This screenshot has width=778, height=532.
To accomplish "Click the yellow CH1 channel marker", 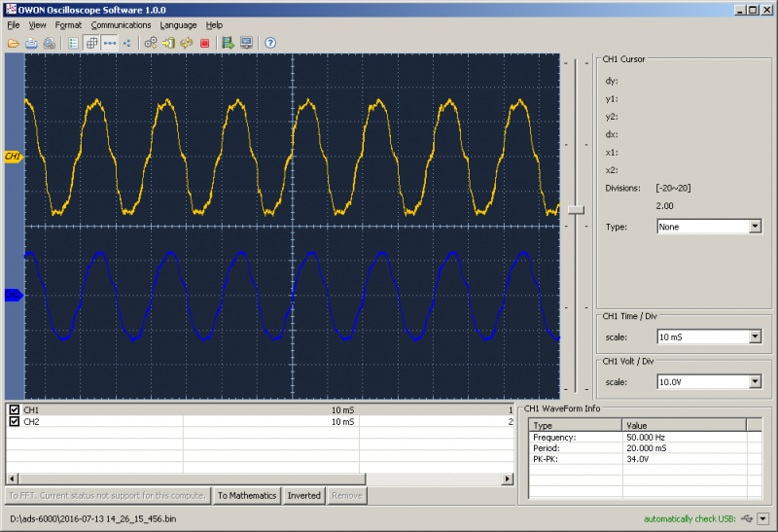I will (13, 156).
